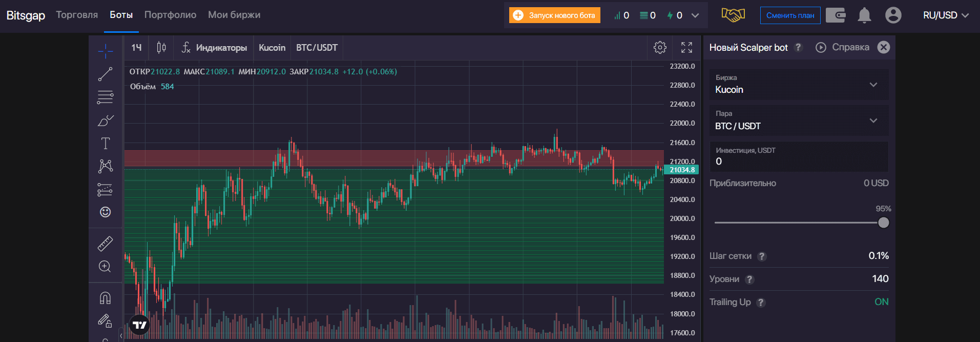Open the emoji icons tool

[x=105, y=212]
